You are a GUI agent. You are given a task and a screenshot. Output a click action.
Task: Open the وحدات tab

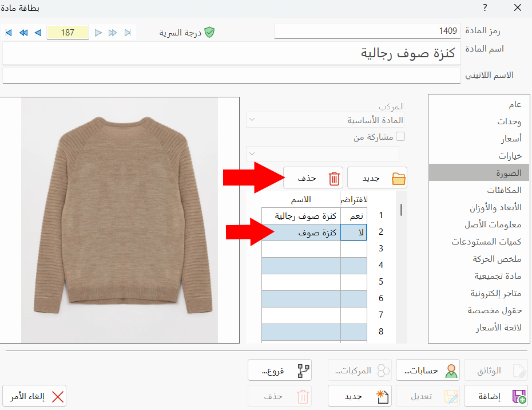pyautogui.click(x=479, y=121)
